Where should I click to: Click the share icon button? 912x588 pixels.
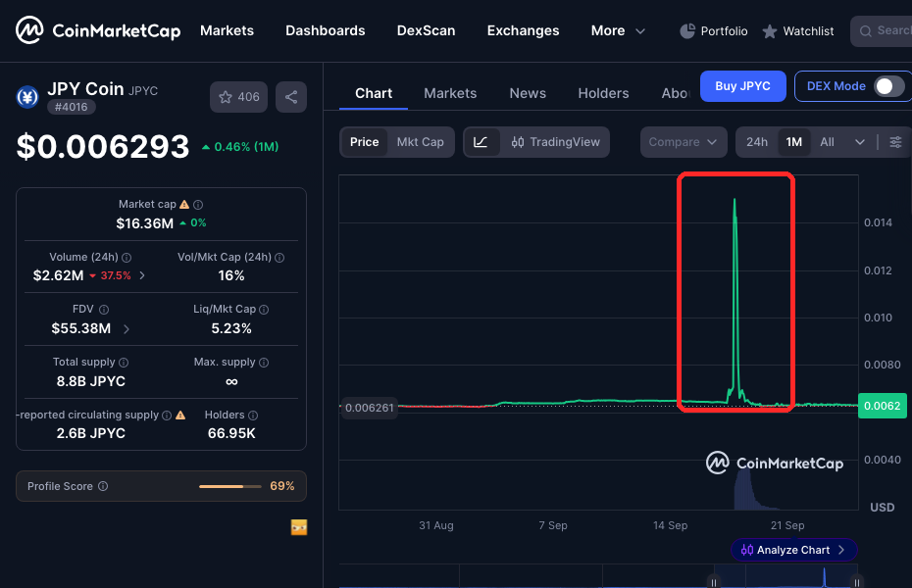(x=291, y=97)
